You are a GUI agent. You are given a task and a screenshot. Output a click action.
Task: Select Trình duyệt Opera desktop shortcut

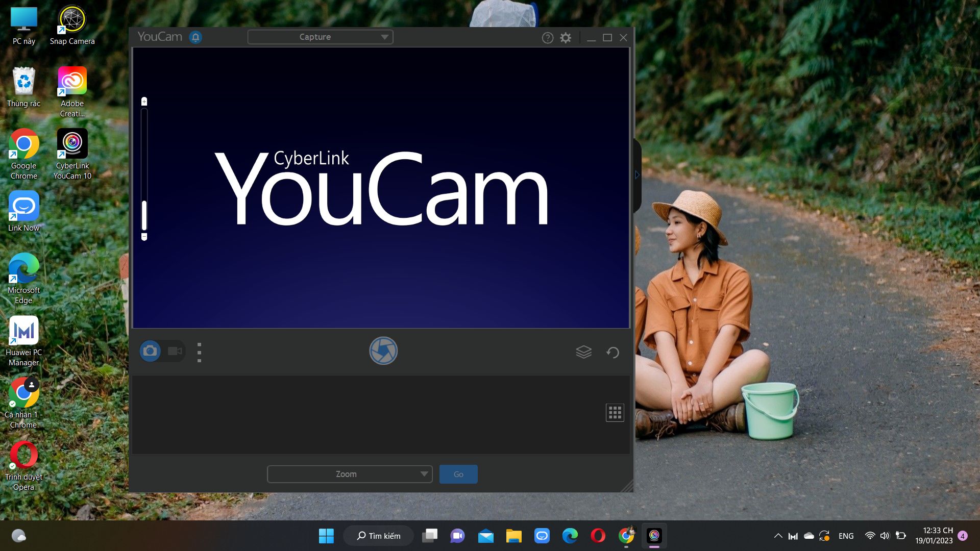click(x=24, y=466)
